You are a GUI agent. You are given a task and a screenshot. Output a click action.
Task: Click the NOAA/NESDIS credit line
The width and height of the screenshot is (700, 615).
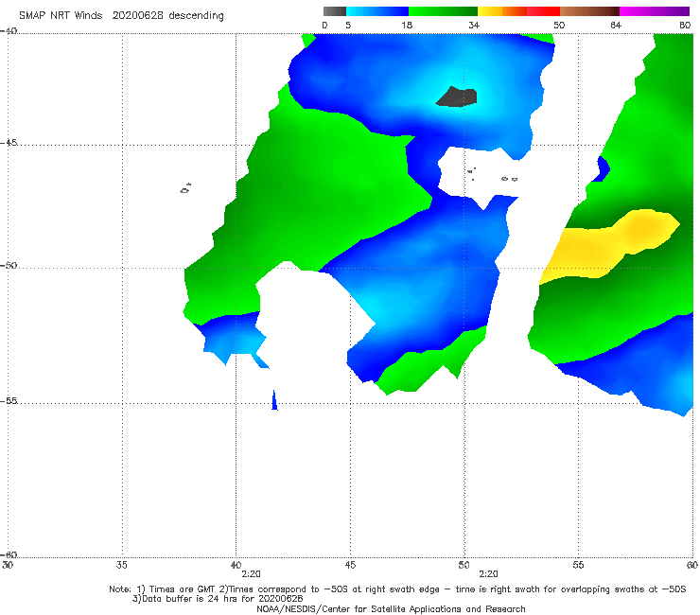391,608
